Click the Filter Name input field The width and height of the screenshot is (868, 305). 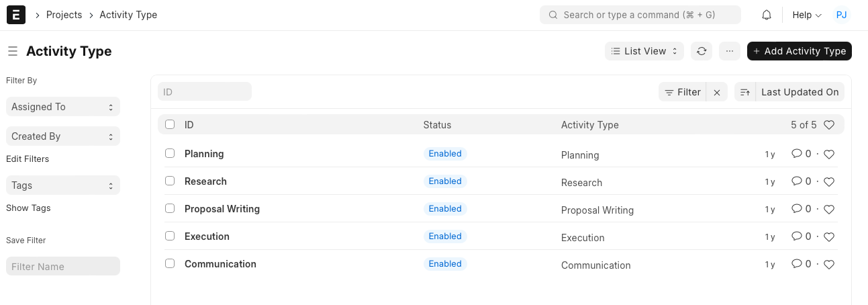[x=63, y=267]
